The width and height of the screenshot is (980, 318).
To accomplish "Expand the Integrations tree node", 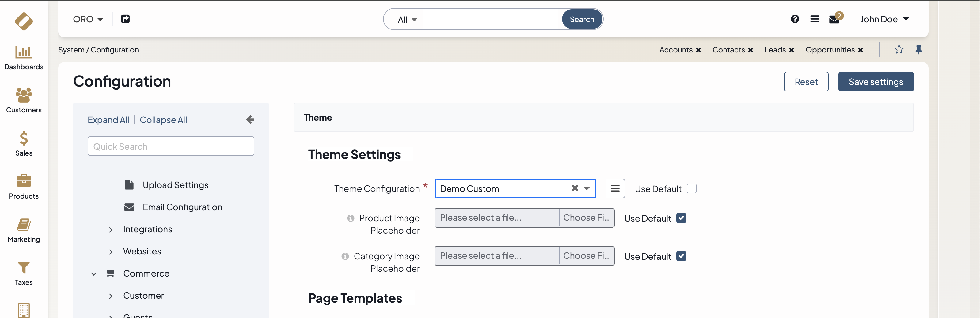I will [111, 230].
